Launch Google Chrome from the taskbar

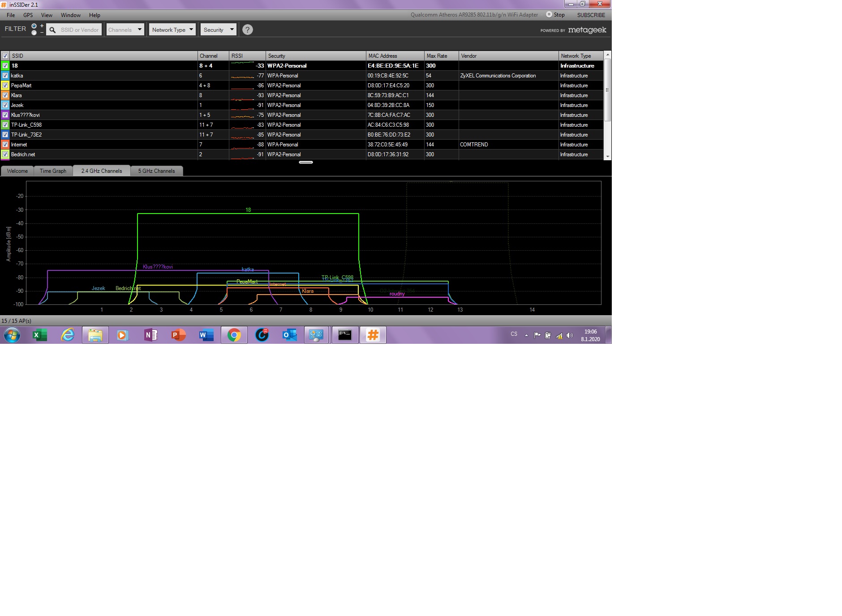pyautogui.click(x=234, y=335)
